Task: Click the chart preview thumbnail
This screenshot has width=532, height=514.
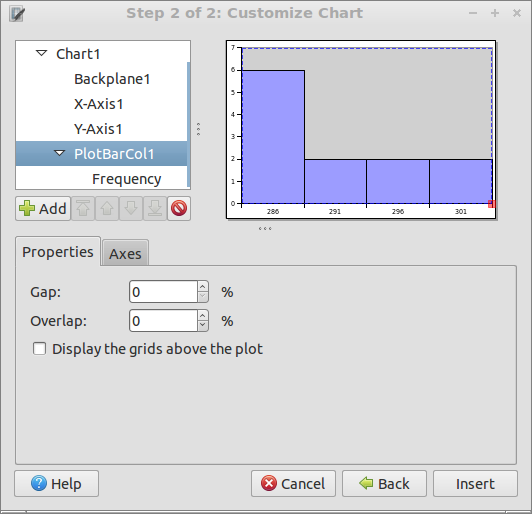Action: coord(361,130)
